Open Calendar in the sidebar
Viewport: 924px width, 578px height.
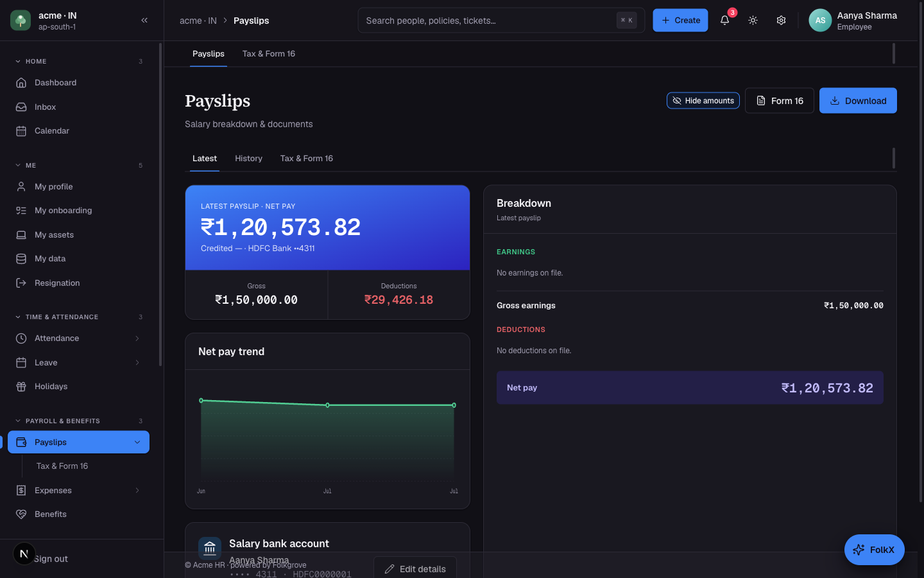click(78, 131)
